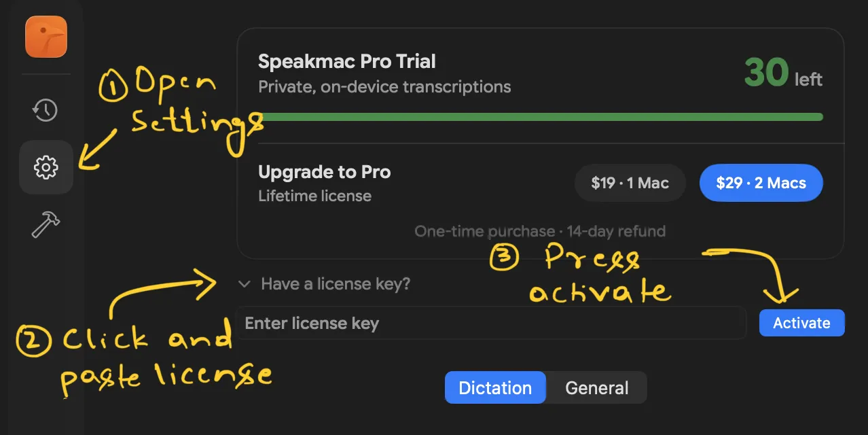
Task: Click the "One-time purchase · 14-day refund" text
Action: 540,231
